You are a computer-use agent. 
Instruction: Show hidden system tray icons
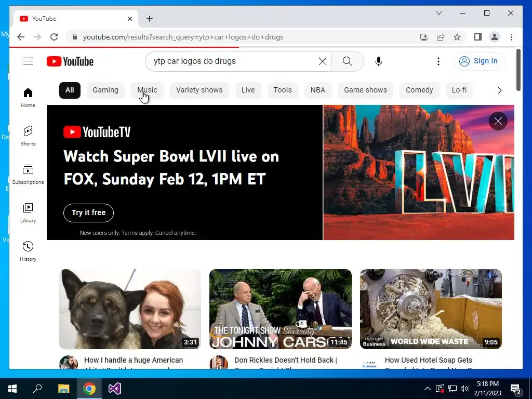tap(428, 389)
